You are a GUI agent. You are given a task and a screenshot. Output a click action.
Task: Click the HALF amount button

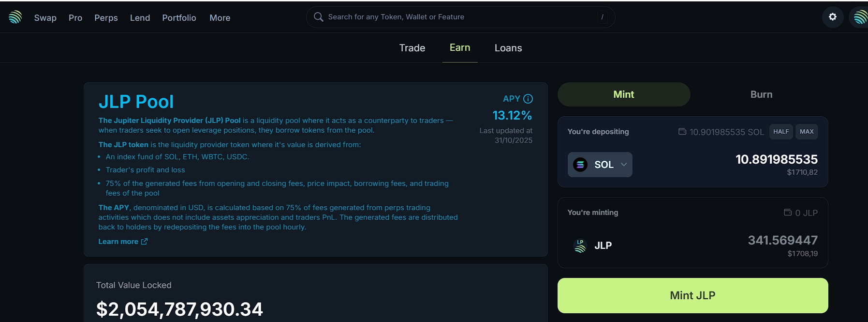(x=781, y=132)
